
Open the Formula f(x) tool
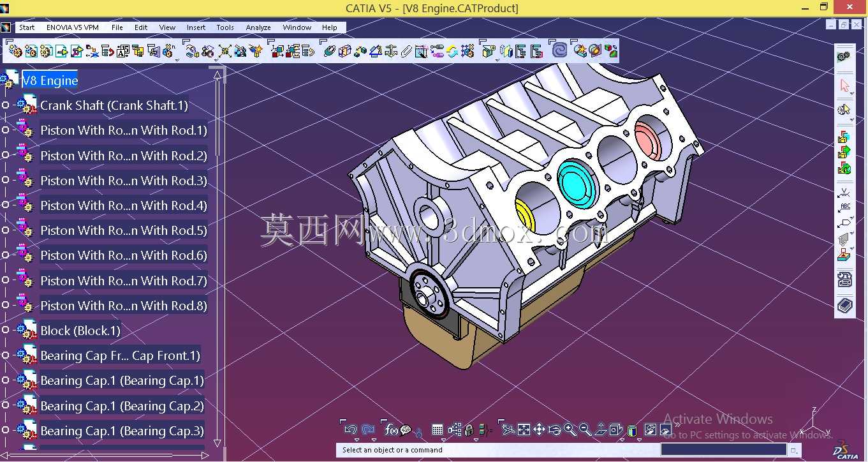[392, 429]
